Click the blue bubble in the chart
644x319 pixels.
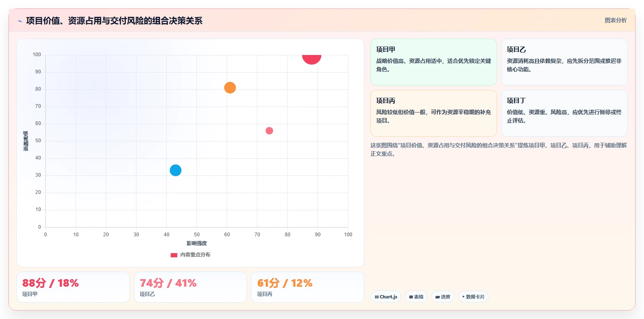point(175,170)
